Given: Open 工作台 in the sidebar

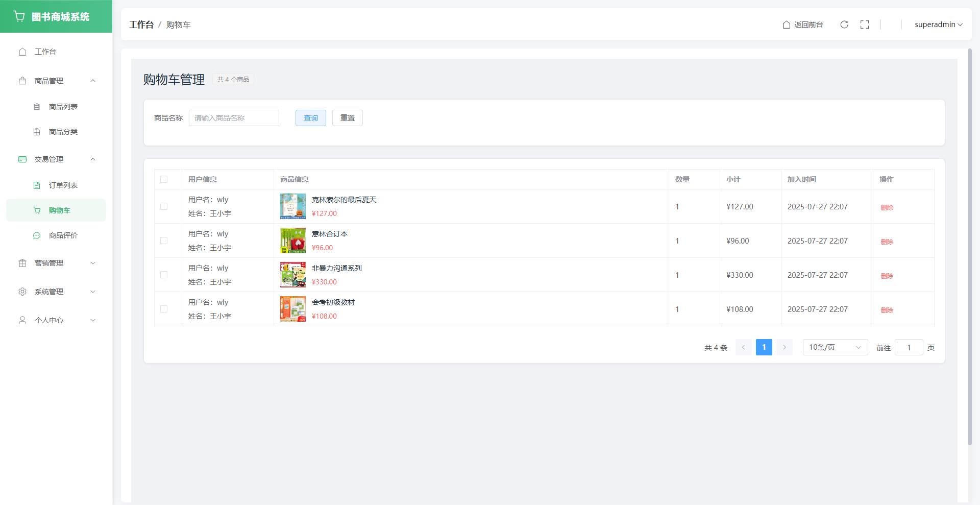Looking at the screenshot, I should [x=45, y=52].
